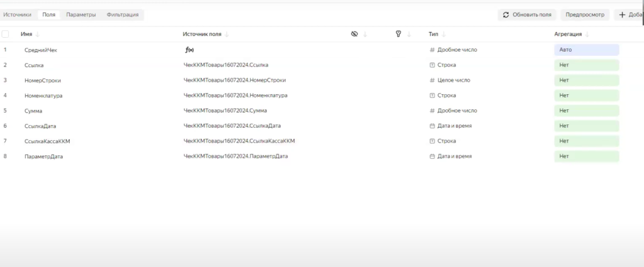Click the string type icon for Номенклатура
This screenshot has height=267, width=644.
point(432,95)
